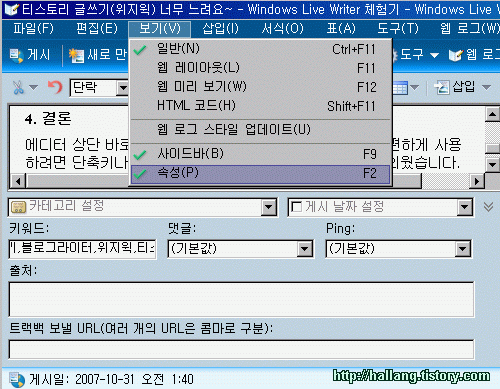Click the category folder icon
Screen dimensions: 500x389
tap(18, 207)
